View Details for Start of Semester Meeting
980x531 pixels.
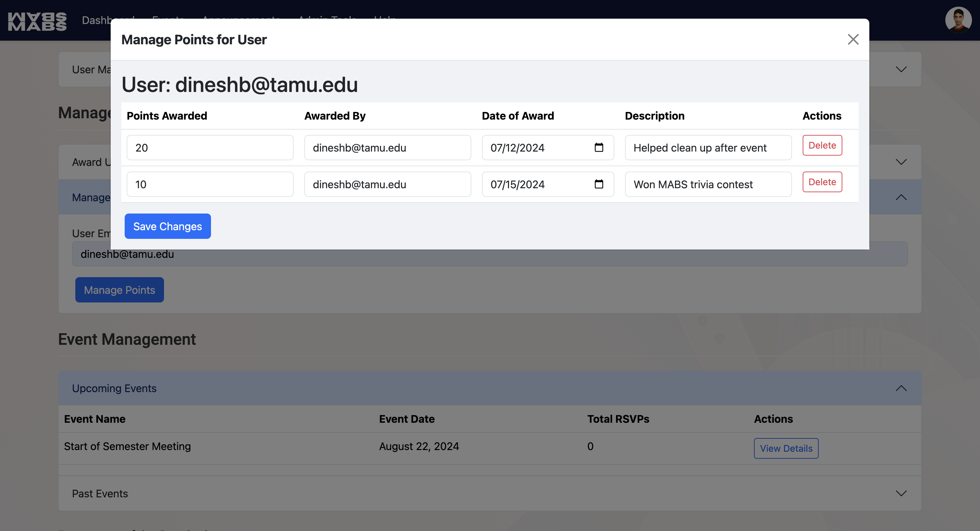tap(786, 448)
